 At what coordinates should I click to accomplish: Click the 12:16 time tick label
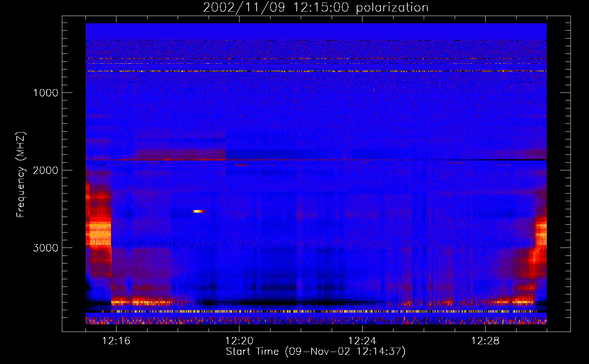click(x=116, y=341)
